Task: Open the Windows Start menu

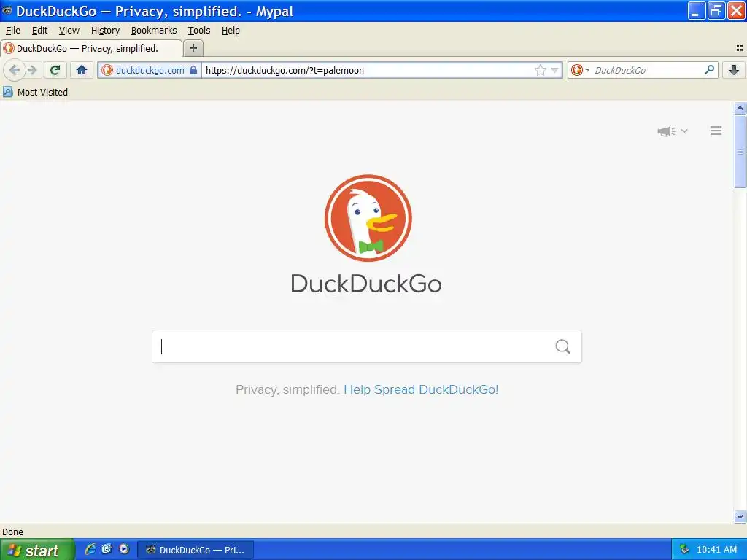Action: (x=37, y=550)
